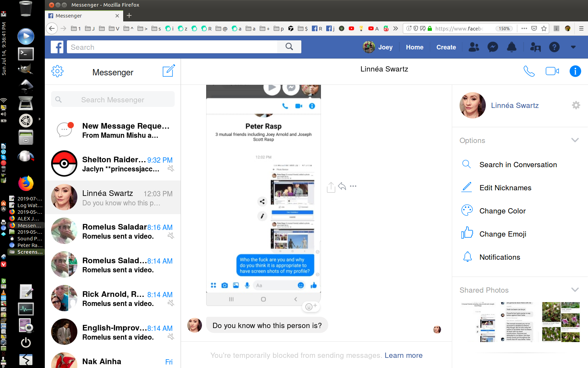
Task: Collapse the Options section
Action: (575, 140)
